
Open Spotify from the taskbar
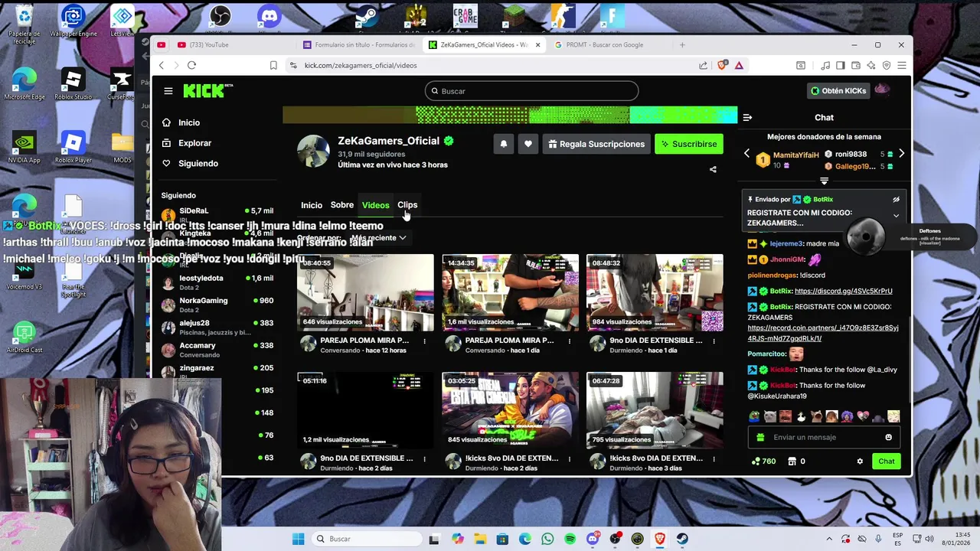pos(570,539)
